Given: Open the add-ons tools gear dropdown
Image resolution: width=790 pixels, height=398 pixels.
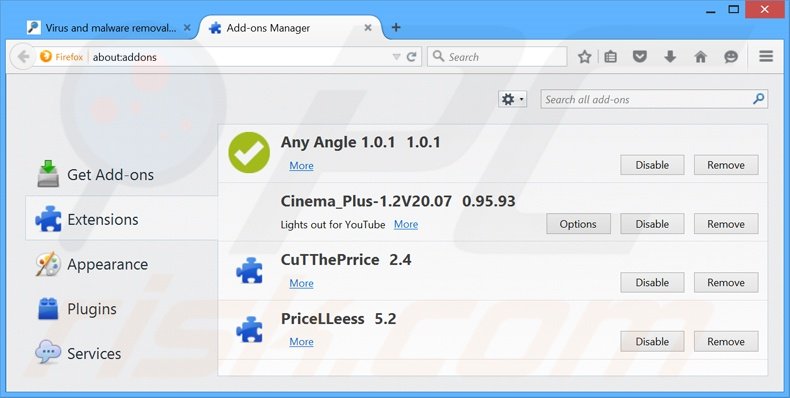Looking at the screenshot, I should point(512,100).
